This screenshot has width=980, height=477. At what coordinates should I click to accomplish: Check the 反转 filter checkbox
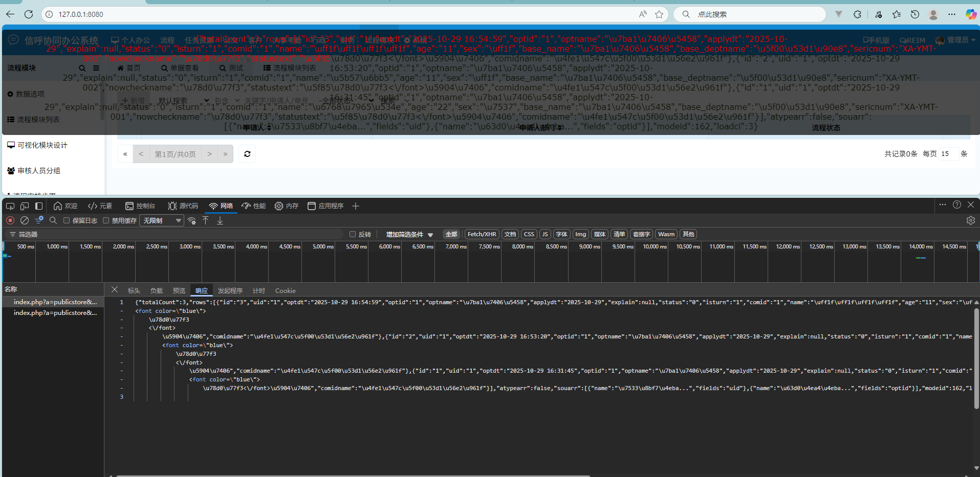pos(353,234)
